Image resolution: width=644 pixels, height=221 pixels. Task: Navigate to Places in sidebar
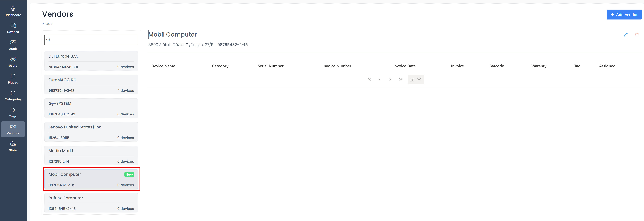point(13,79)
